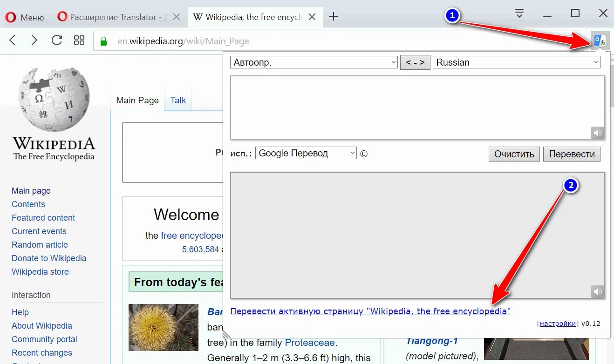Open the Proteaceae link
This screenshot has width=614, height=364.
point(310,343)
